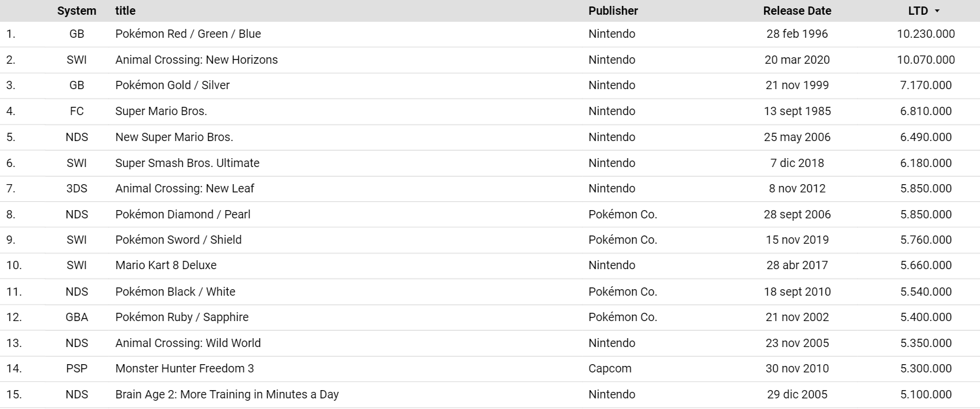The image size is (980, 409).
Task: Click release date 30 nov 2010
Action: [797, 368]
